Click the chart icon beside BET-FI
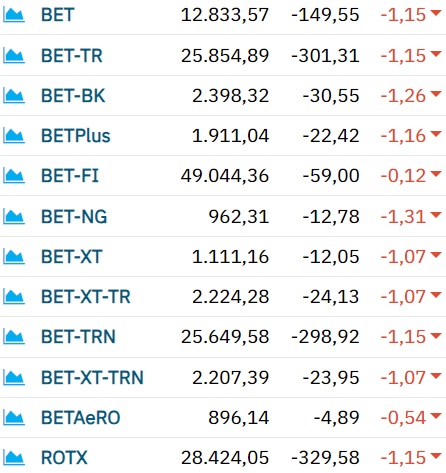Screen dimensions: 446x473 click(14, 176)
